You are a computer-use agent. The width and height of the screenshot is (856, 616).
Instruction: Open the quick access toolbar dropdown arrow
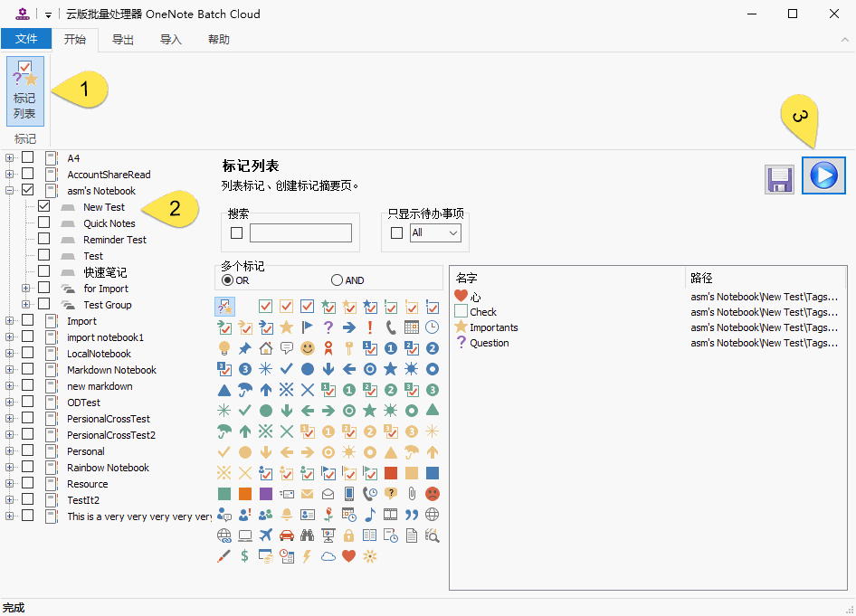[x=48, y=14]
